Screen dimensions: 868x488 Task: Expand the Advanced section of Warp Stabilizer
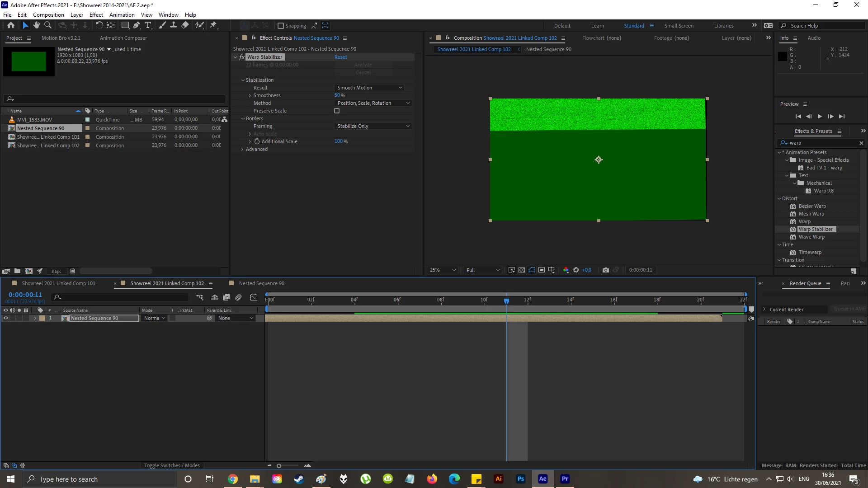click(242, 149)
